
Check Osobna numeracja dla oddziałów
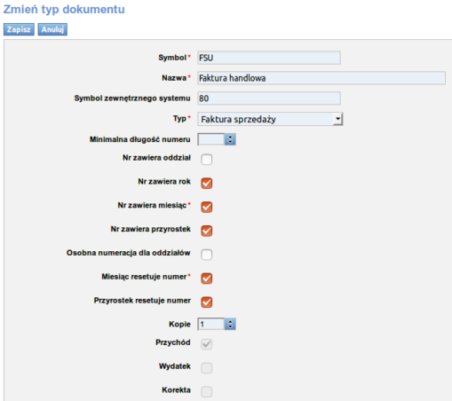[x=206, y=254]
